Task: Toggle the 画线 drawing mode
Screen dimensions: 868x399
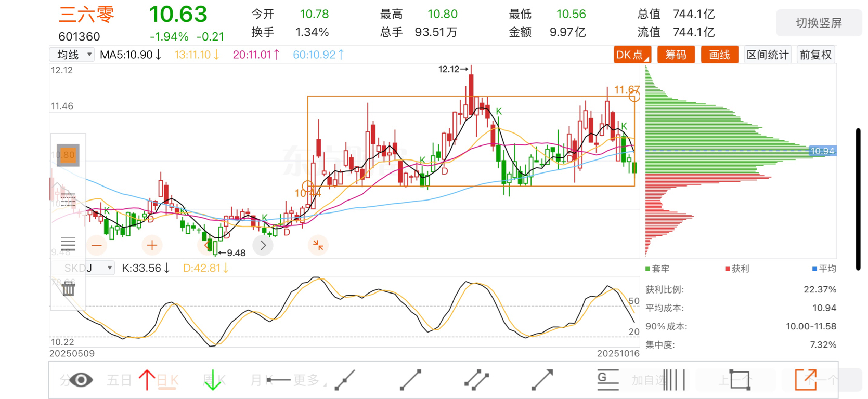Action: tap(719, 55)
